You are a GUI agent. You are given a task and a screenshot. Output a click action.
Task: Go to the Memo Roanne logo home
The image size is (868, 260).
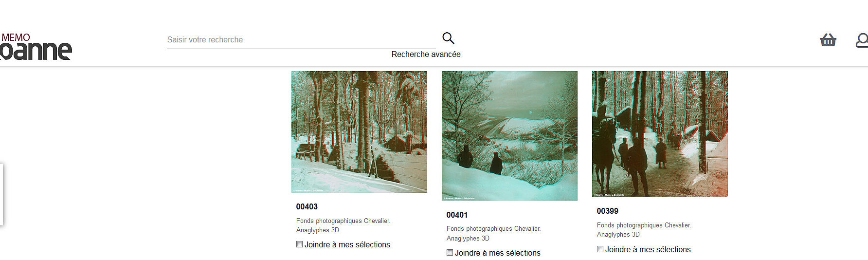36,47
